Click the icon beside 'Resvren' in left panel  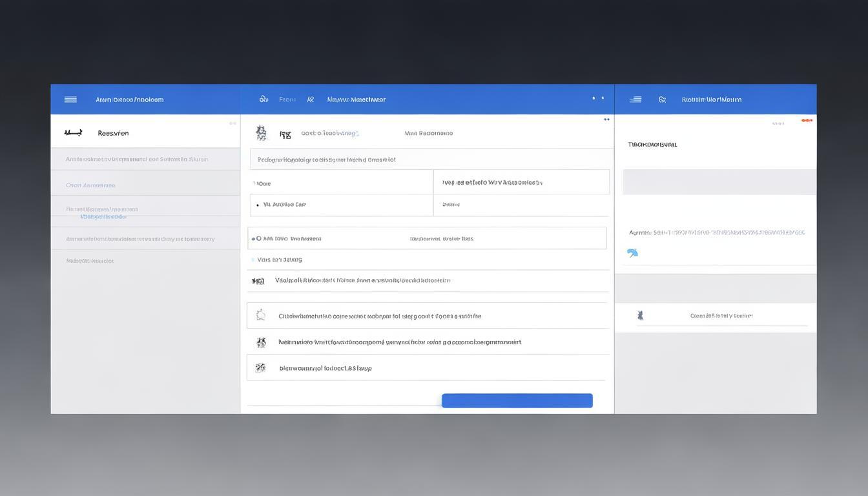pyautogui.click(x=73, y=132)
